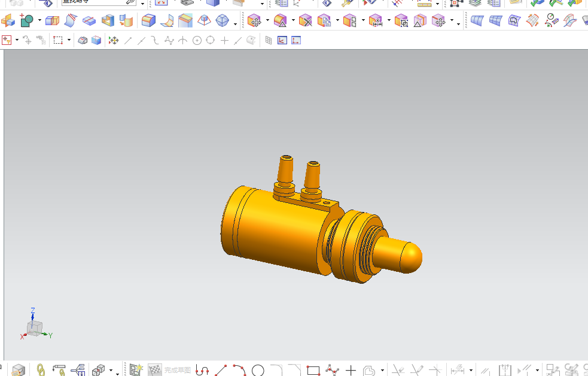Select the Profile sketch curve tool
Image resolution: width=588 pixels, height=376 pixels.
[202, 370]
